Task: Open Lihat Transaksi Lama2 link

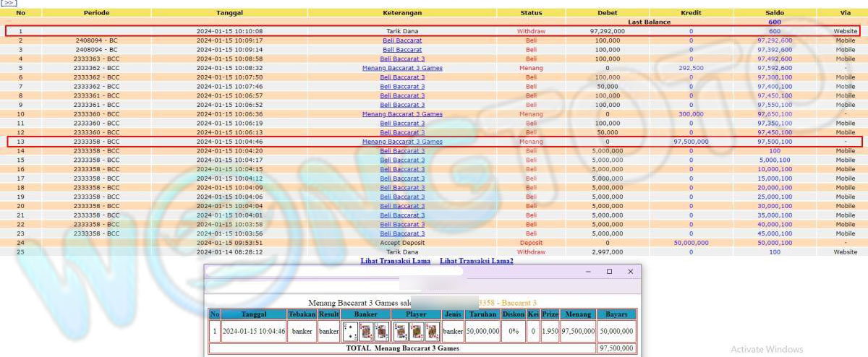Action: (476, 261)
